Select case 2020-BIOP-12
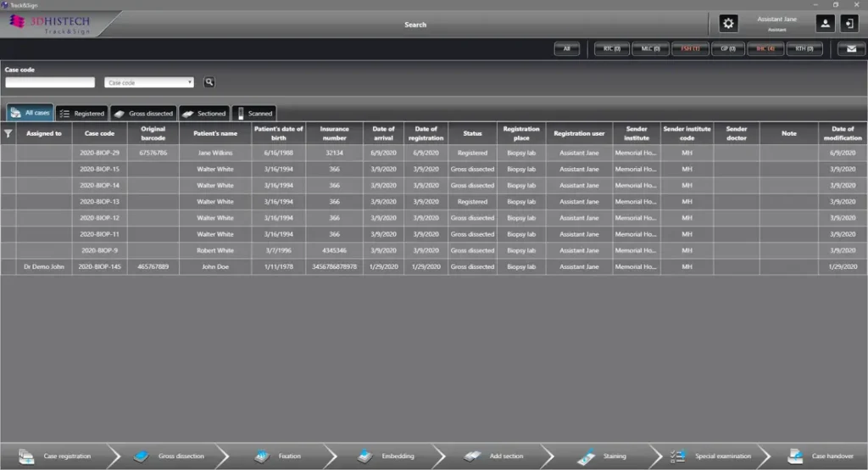868x470 pixels. [x=100, y=218]
